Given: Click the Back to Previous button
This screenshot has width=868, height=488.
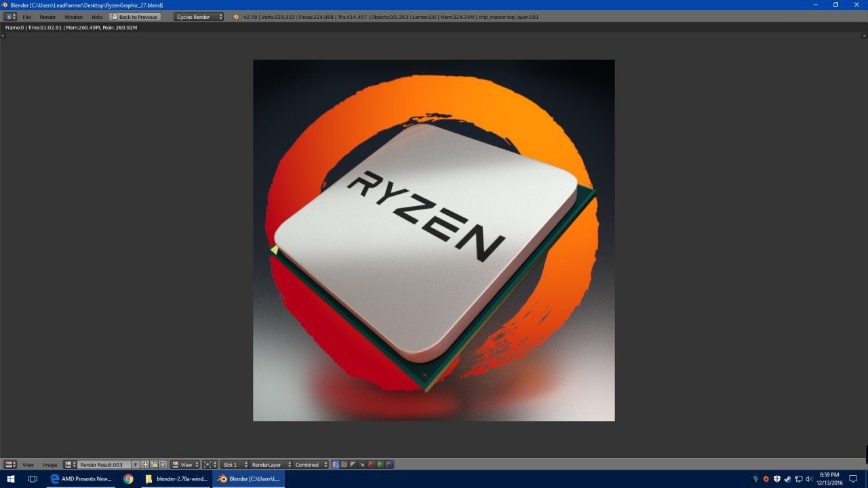Looking at the screenshot, I should [x=134, y=17].
